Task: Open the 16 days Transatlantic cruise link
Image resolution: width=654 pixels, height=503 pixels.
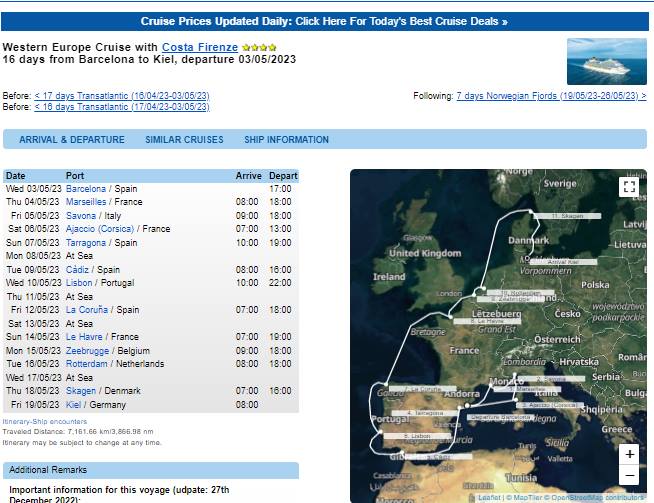Action: click(122, 107)
